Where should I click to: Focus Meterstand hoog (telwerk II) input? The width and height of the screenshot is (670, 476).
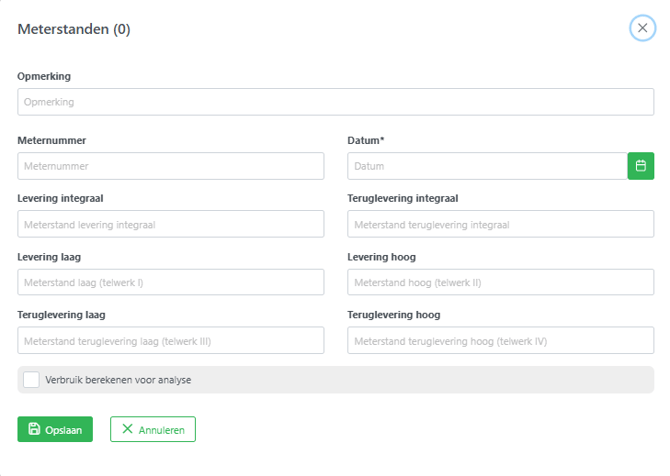coord(500,282)
